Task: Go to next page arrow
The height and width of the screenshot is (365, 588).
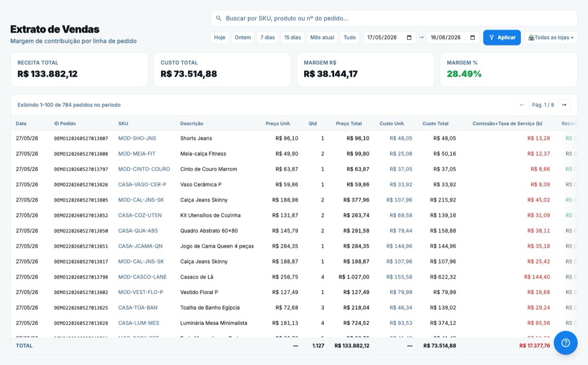Action: click(x=564, y=104)
